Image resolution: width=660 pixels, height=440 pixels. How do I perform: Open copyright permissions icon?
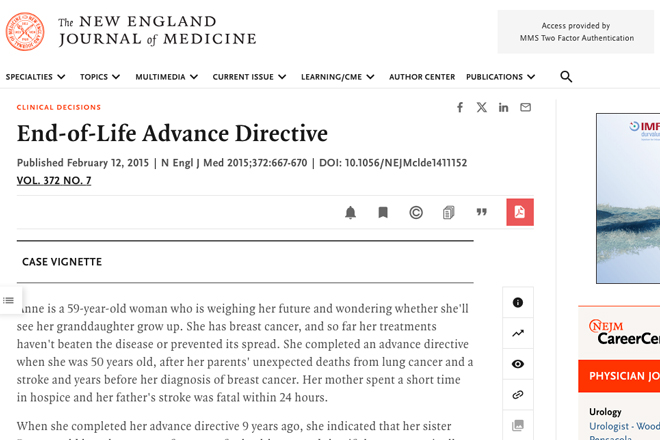coord(416,212)
